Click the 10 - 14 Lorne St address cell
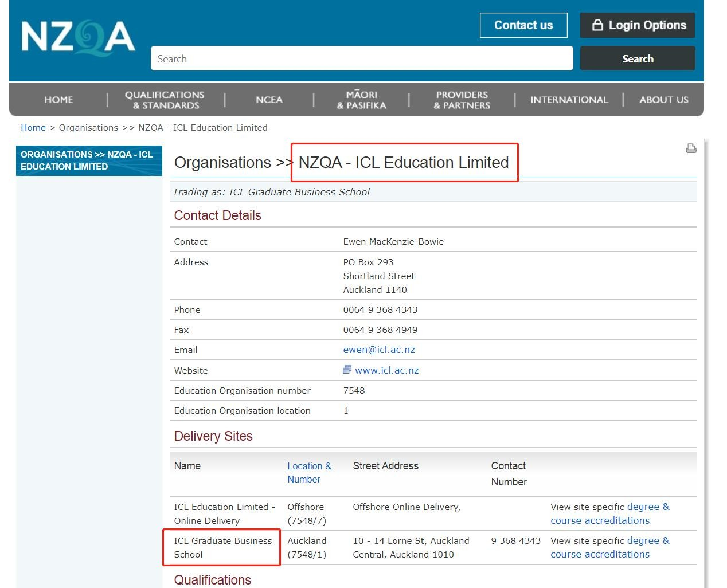 pyautogui.click(x=411, y=547)
